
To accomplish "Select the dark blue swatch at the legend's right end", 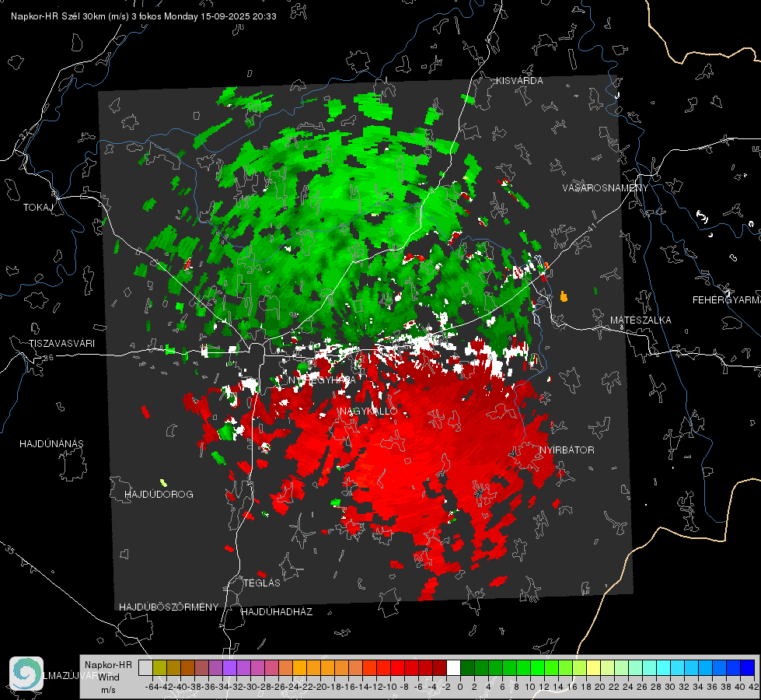I will pyautogui.click(x=748, y=667).
